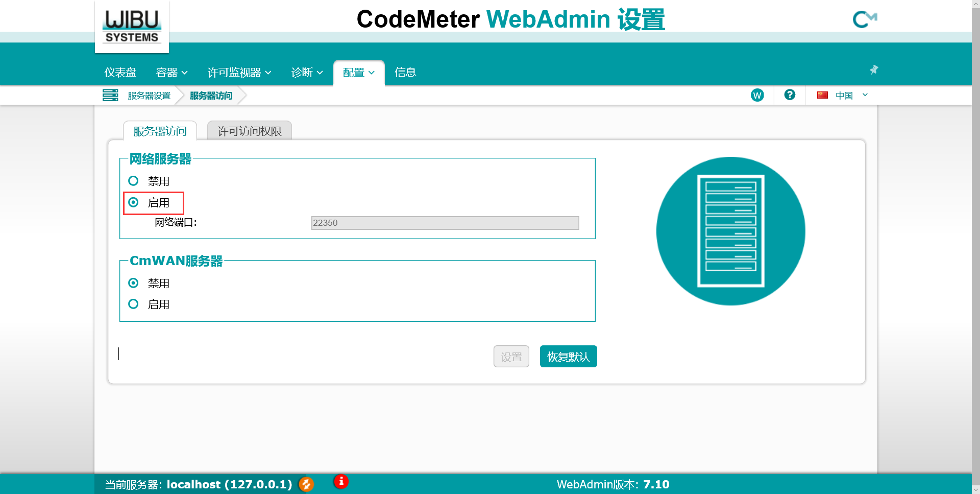Click the China flag icon
This screenshot has height=494, width=980.
[x=822, y=95]
